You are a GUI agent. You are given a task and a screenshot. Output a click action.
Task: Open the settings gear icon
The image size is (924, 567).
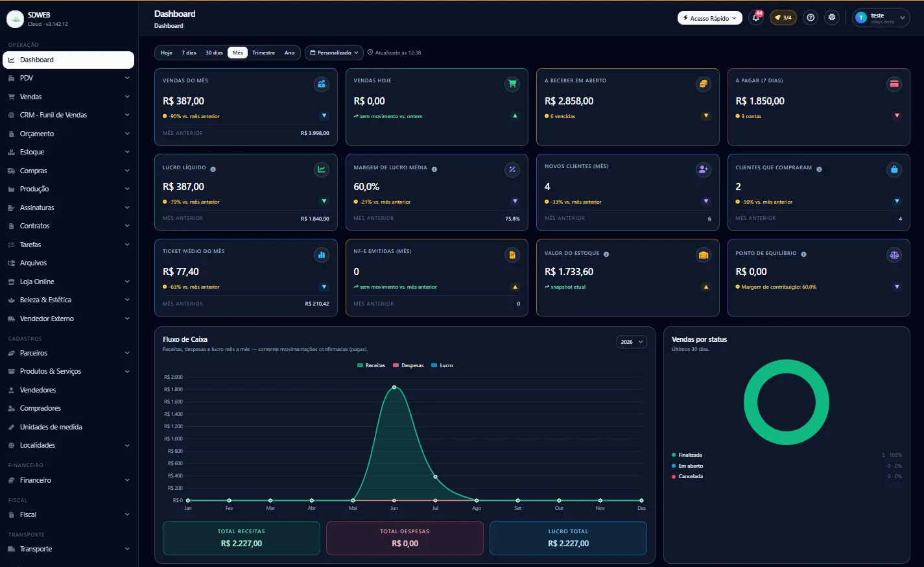click(x=832, y=18)
